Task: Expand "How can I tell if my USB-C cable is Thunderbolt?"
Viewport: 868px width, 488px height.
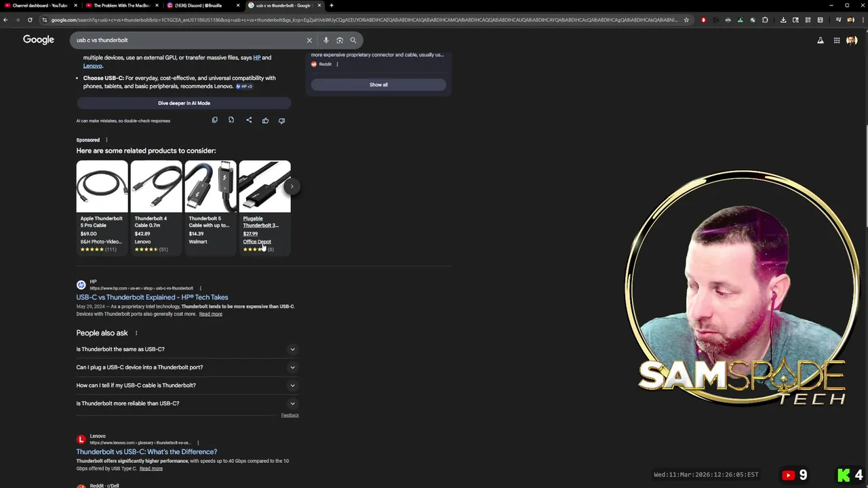Action: click(186, 385)
